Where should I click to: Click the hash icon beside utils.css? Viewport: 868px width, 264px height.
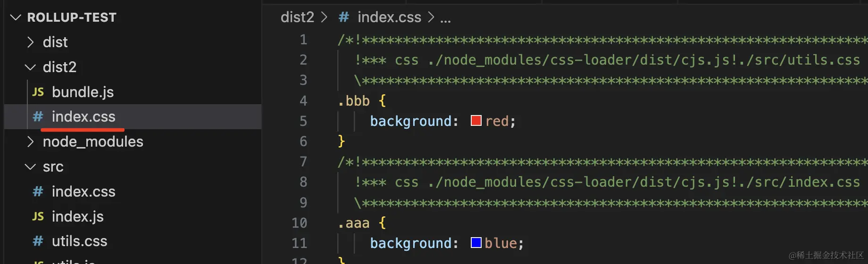click(38, 241)
